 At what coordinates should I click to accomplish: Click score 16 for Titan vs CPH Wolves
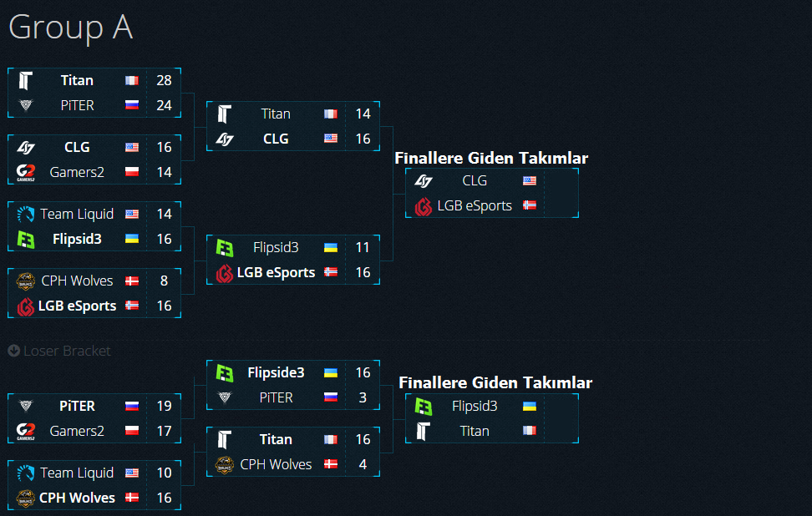click(x=363, y=439)
